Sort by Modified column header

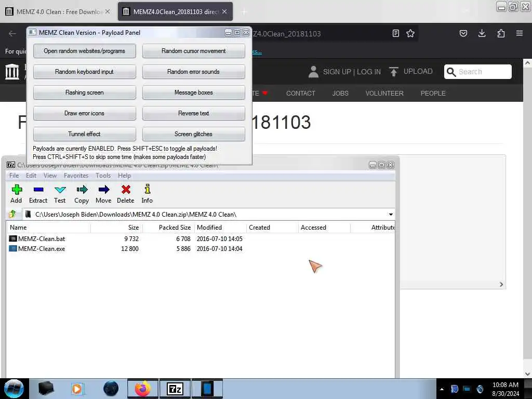220,228
